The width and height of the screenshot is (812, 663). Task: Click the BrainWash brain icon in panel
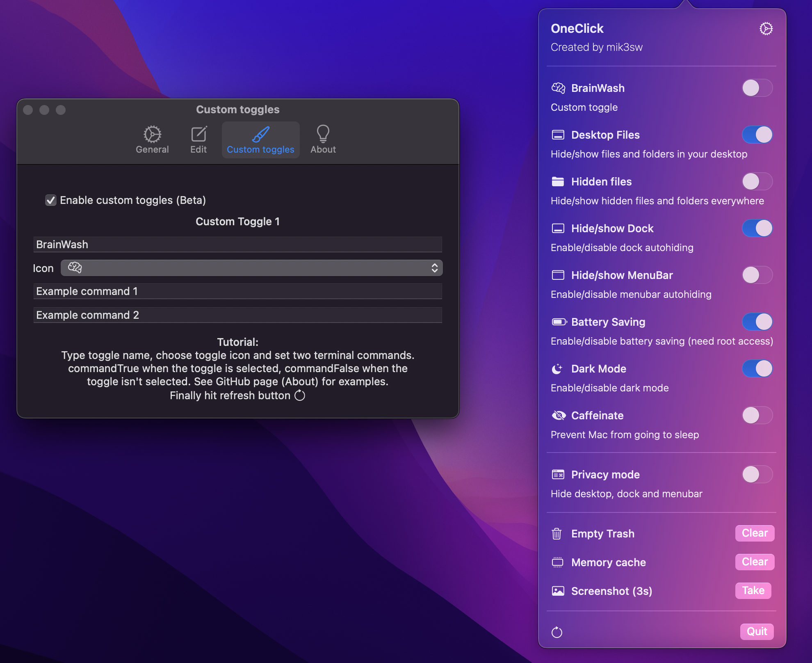pos(558,88)
